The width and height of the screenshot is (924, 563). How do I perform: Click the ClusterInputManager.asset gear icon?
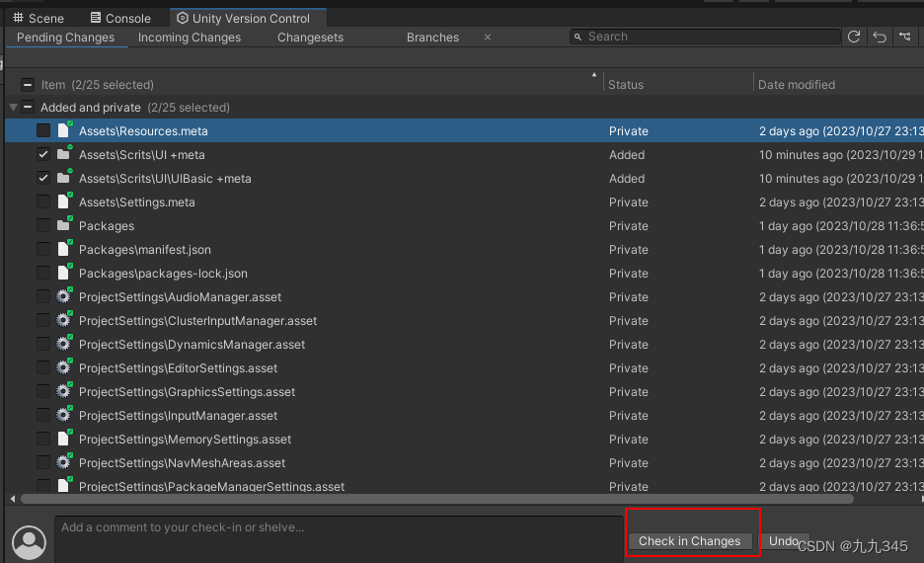[x=63, y=320]
